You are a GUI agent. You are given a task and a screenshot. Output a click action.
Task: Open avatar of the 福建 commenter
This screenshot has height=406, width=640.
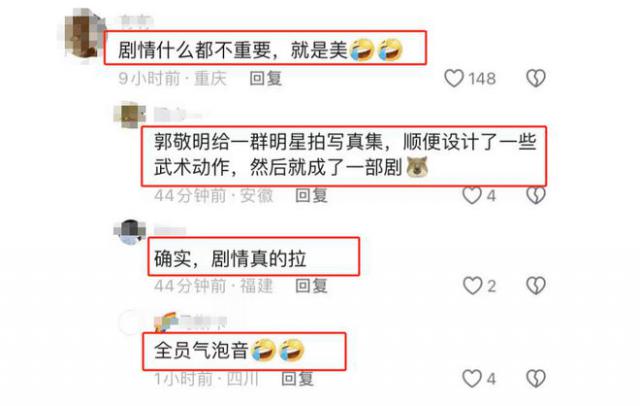point(130,232)
